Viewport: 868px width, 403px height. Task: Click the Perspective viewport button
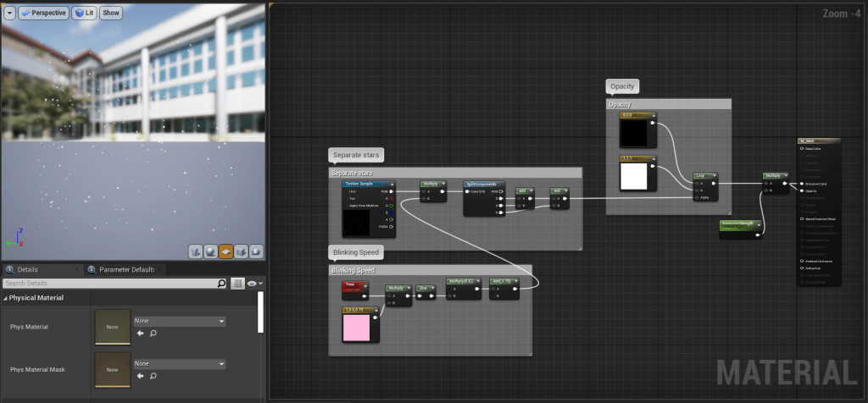[42, 14]
